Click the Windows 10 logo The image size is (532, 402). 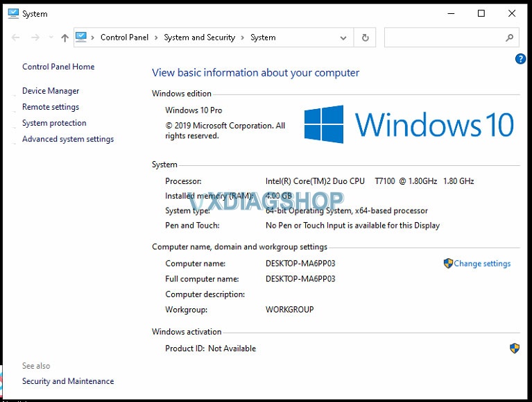[409, 124]
